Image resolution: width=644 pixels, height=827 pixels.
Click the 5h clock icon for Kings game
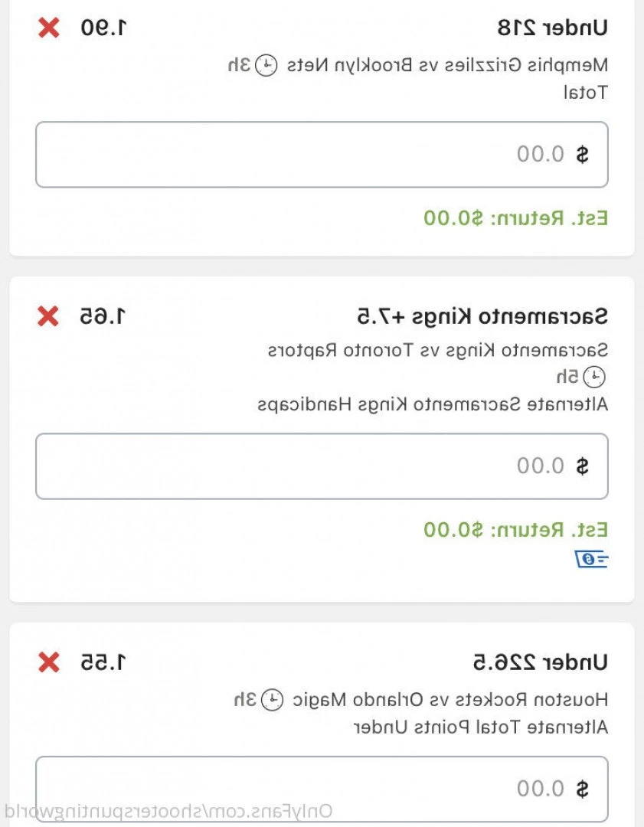[594, 377]
